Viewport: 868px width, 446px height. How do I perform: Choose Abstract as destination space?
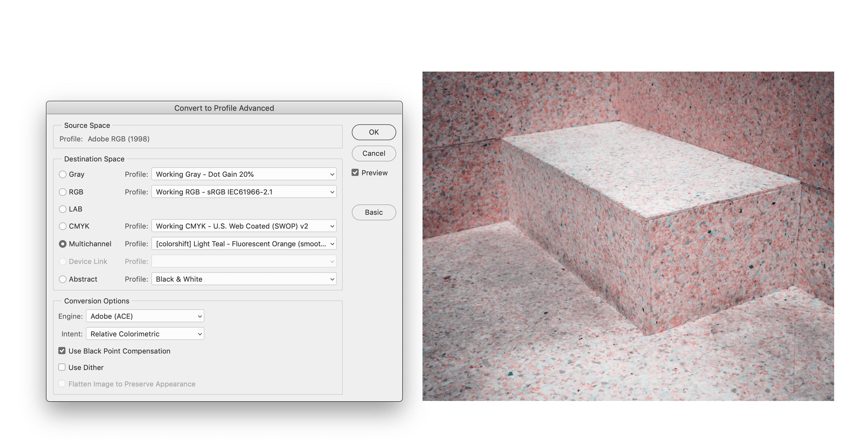[x=63, y=279]
